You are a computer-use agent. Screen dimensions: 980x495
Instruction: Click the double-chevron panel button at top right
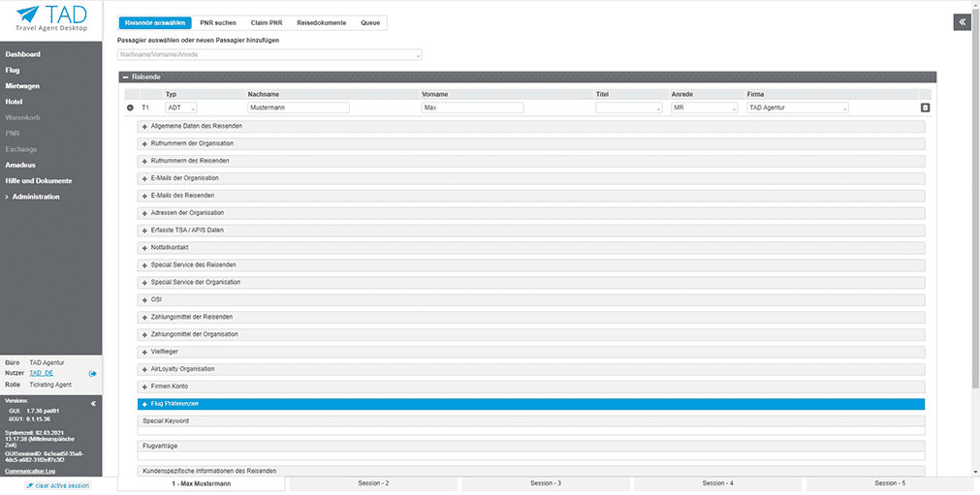[x=962, y=22]
